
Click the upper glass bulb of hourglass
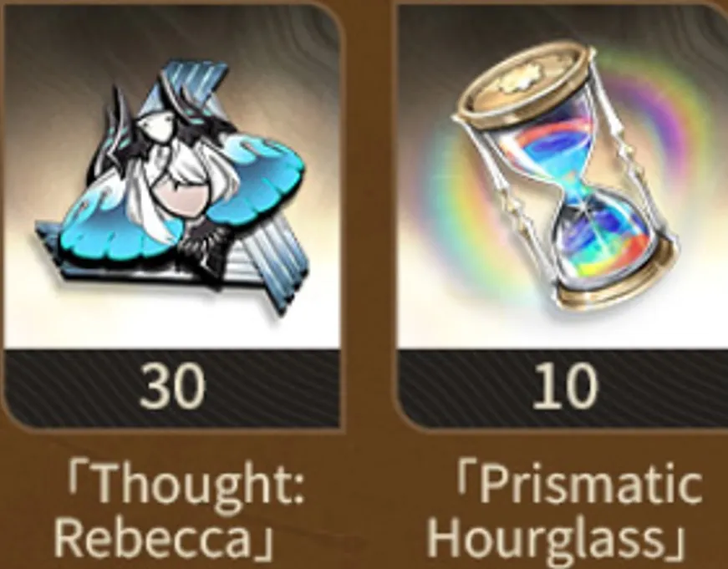pos(546,149)
